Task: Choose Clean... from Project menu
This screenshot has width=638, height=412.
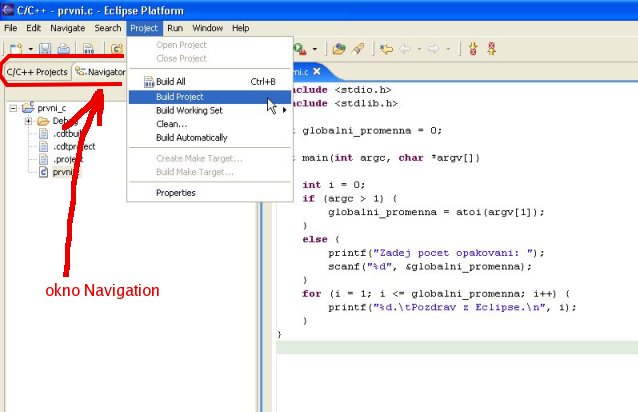Action: 210,124
